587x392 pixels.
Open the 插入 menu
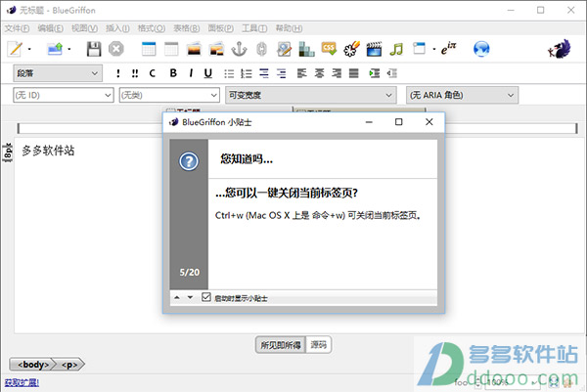click(117, 28)
